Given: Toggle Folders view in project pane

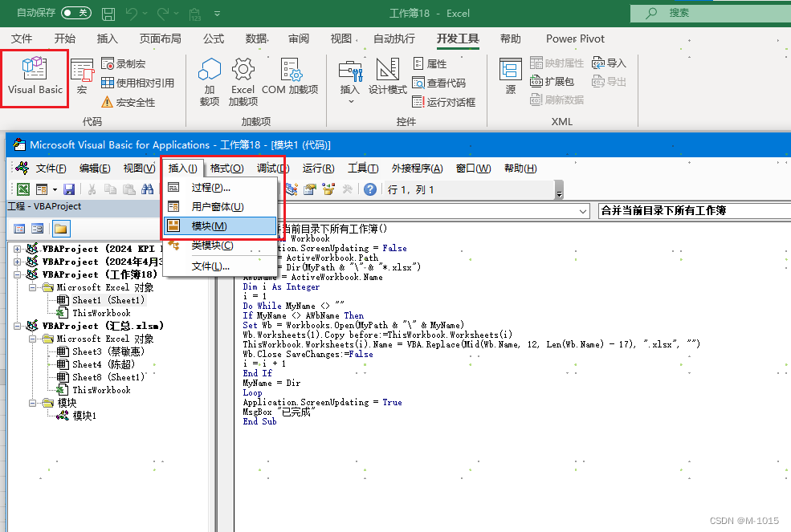Looking at the screenshot, I should [60, 229].
